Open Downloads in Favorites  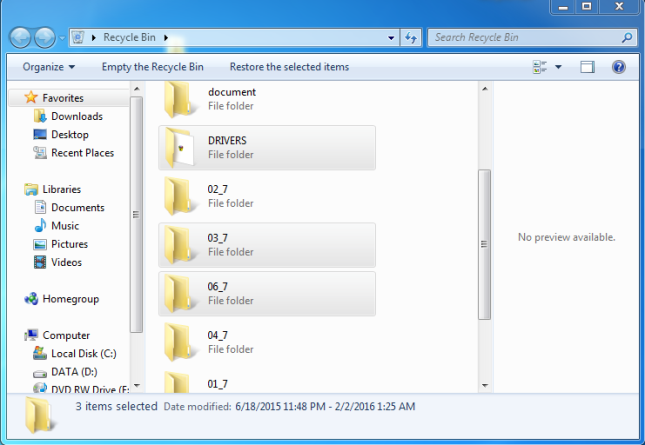pos(76,116)
